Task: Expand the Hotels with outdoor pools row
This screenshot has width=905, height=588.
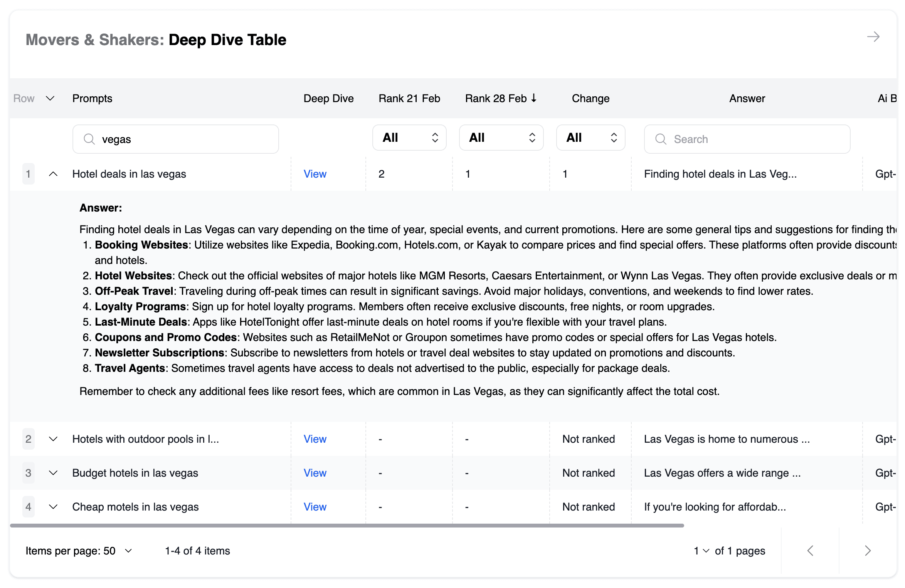Action: [x=53, y=439]
